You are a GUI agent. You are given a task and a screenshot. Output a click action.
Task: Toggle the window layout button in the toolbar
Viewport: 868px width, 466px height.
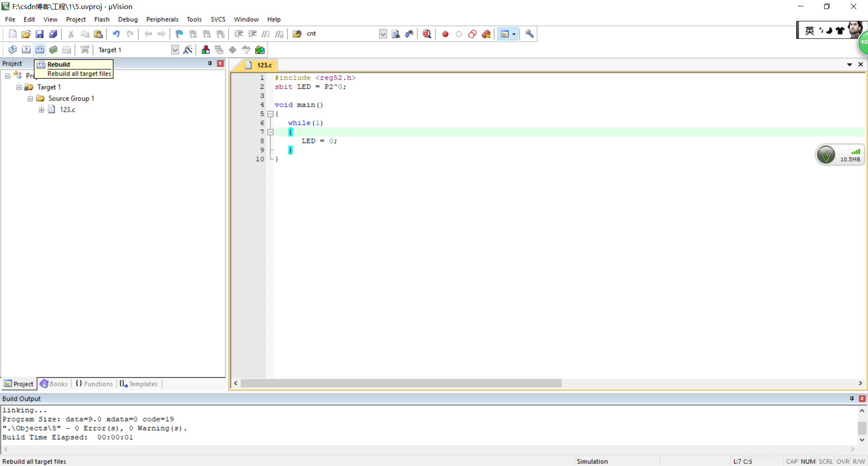coord(505,34)
